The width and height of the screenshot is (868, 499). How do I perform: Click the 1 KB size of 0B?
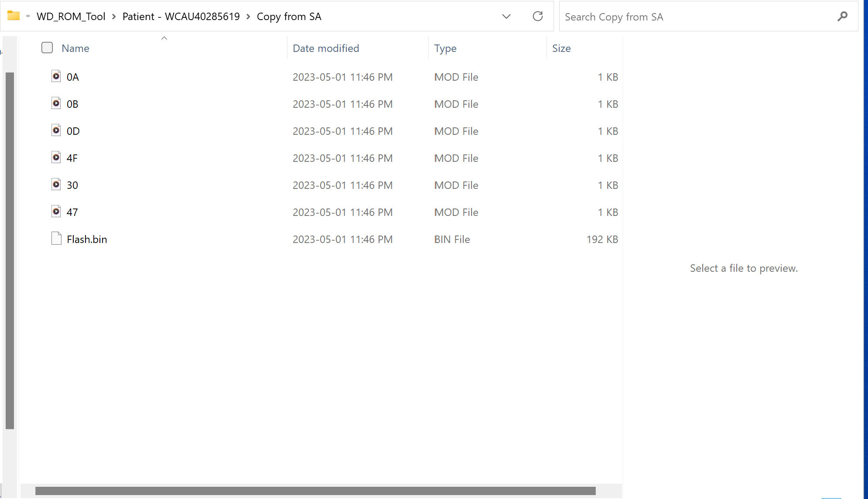coord(608,104)
